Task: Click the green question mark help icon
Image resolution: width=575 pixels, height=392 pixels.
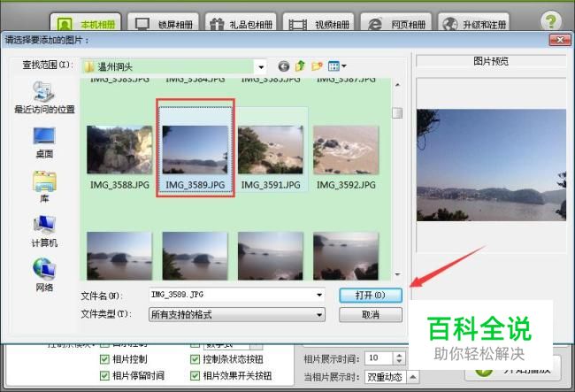Action: [550, 21]
